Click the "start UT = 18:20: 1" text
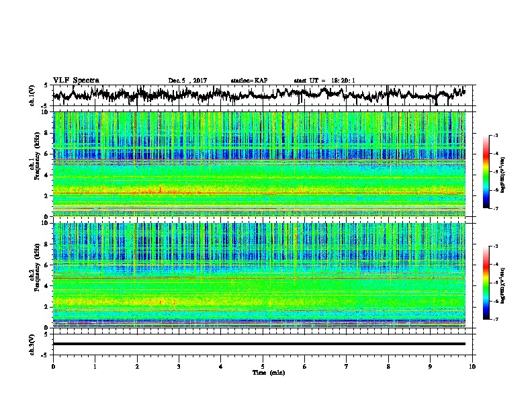 [324, 81]
